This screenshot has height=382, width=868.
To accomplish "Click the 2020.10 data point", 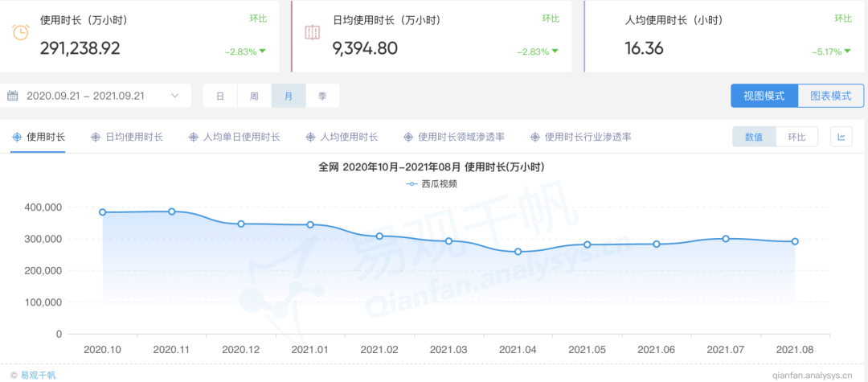I will point(102,212).
